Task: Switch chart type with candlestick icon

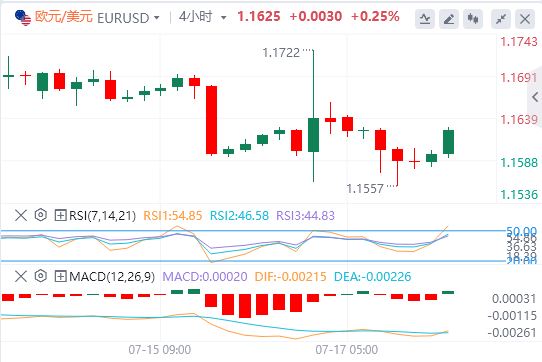Action: click(x=473, y=19)
